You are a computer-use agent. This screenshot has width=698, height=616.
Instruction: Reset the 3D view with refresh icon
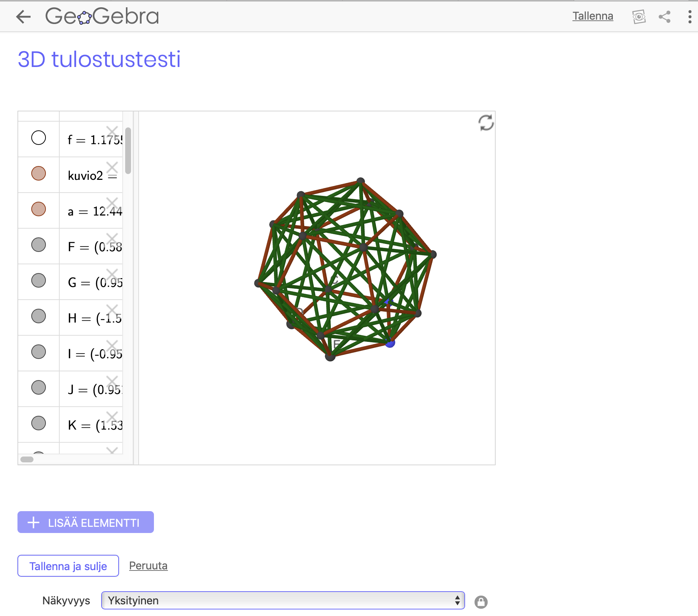click(x=486, y=123)
